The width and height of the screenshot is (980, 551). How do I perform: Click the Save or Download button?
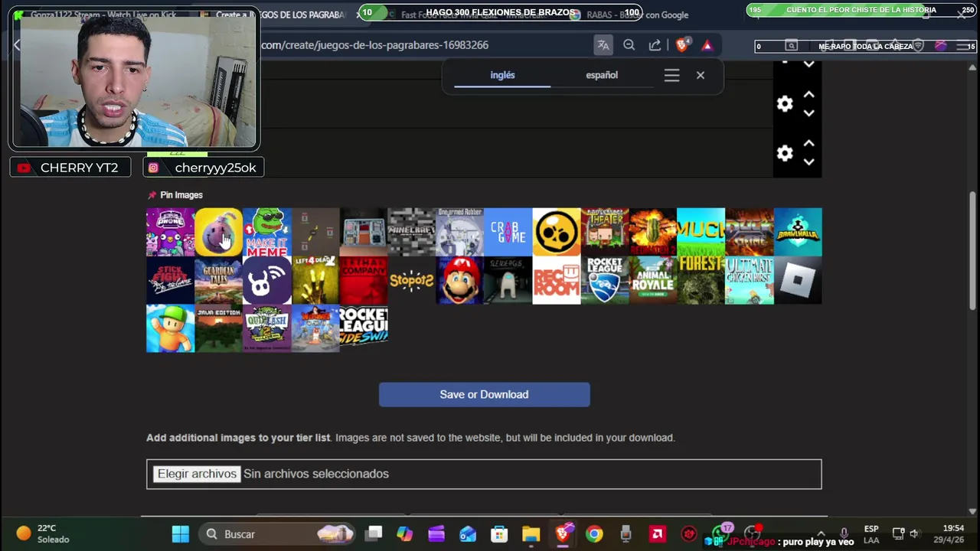click(484, 394)
